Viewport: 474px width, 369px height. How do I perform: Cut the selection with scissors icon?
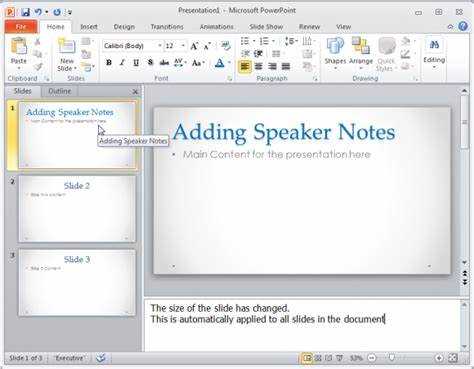(x=38, y=42)
